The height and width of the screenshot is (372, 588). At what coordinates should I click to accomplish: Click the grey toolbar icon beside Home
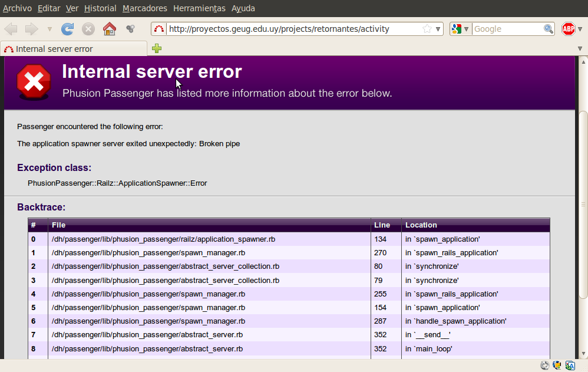130,28
